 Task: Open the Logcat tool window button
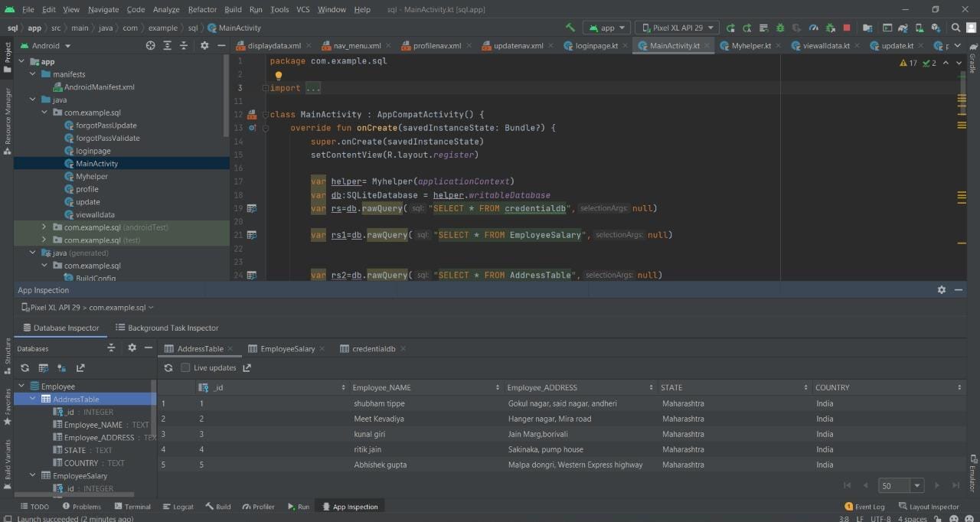pos(178,507)
